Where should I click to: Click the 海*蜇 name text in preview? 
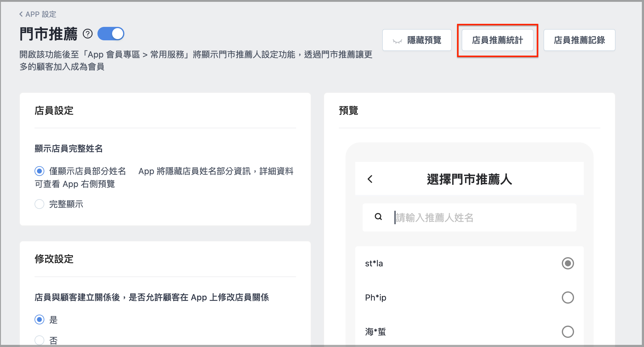(x=375, y=332)
